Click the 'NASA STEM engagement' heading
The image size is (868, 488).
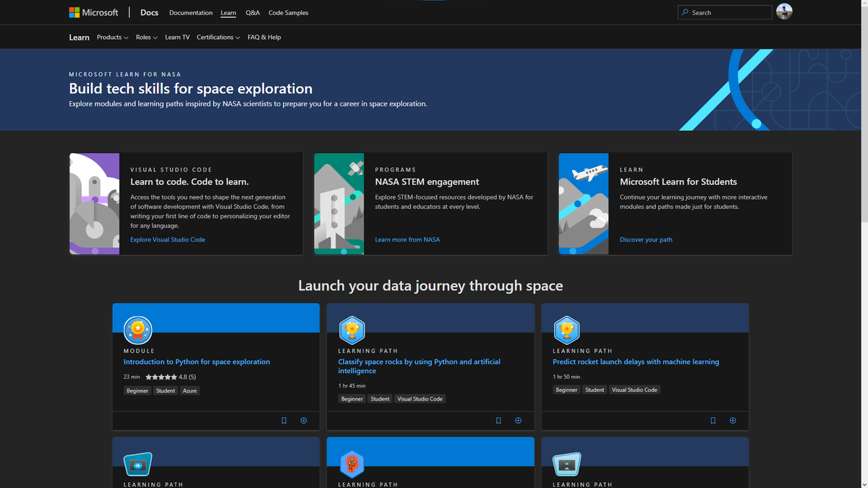427,181
